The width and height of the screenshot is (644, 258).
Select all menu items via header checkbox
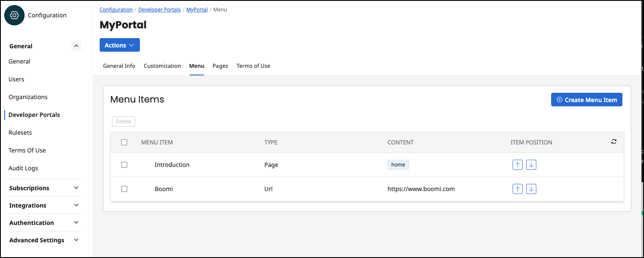pos(124,142)
